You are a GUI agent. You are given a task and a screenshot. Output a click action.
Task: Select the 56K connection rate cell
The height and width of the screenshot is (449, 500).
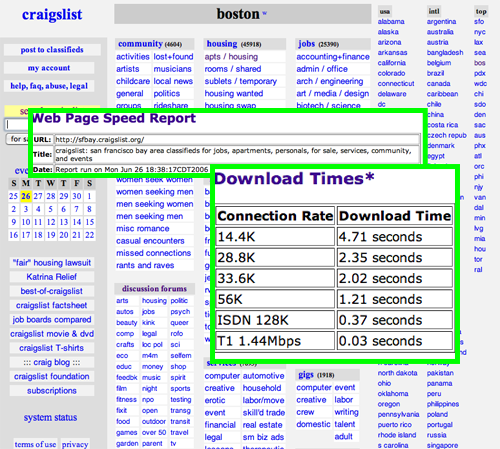click(275, 299)
